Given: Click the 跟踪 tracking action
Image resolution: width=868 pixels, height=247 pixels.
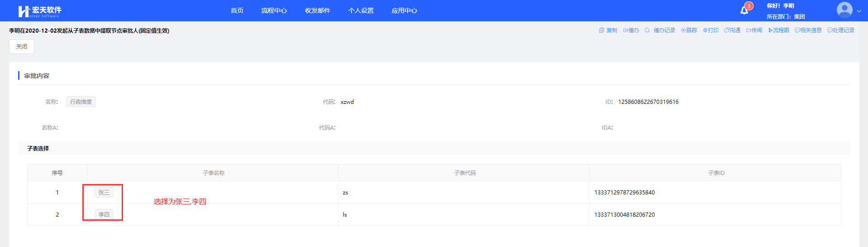Looking at the screenshot, I should pos(689,30).
